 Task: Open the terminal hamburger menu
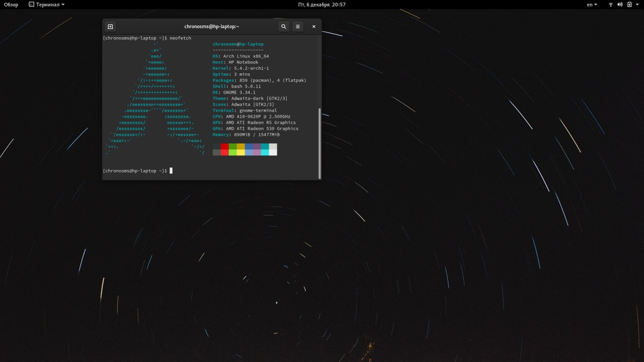(x=298, y=27)
